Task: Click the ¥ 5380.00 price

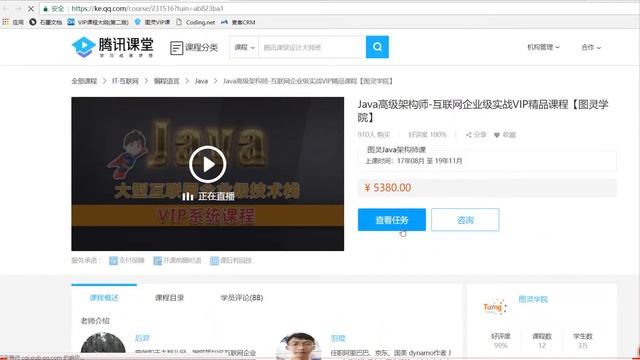Action: point(388,188)
